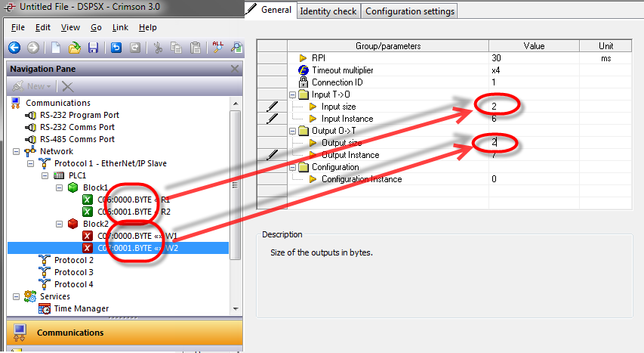Paste using the clipboard icon

tap(196, 48)
